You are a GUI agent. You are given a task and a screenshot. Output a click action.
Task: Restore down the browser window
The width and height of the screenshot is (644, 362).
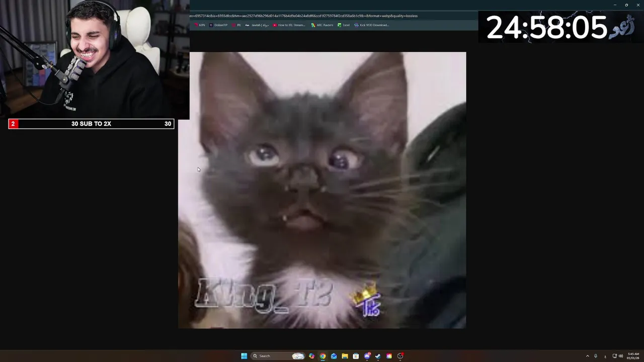pyautogui.click(x=626, y=5)
